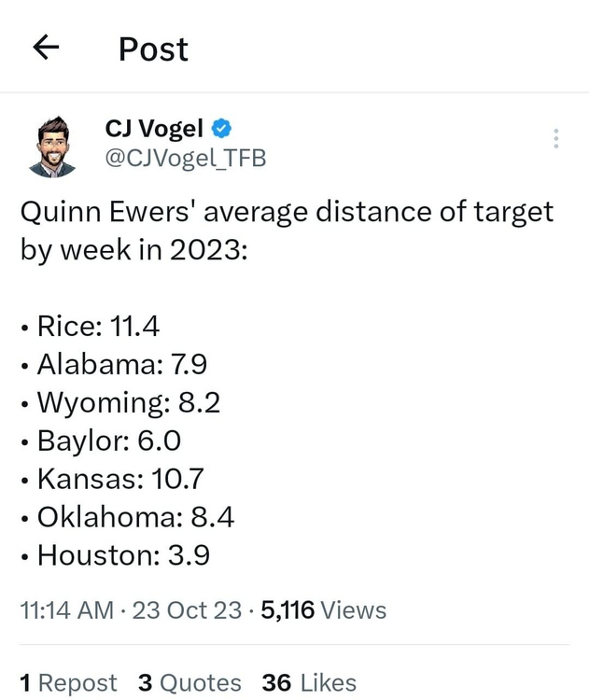Open the @CJVogel_TFB handle link
This screenshot has width=589, height=700.
(185, 159)
